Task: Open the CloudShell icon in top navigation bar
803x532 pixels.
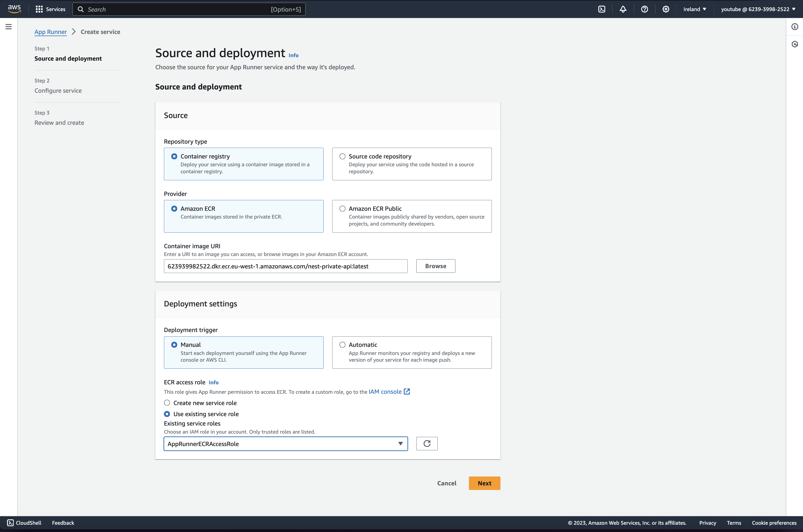Action: point(601,9)
